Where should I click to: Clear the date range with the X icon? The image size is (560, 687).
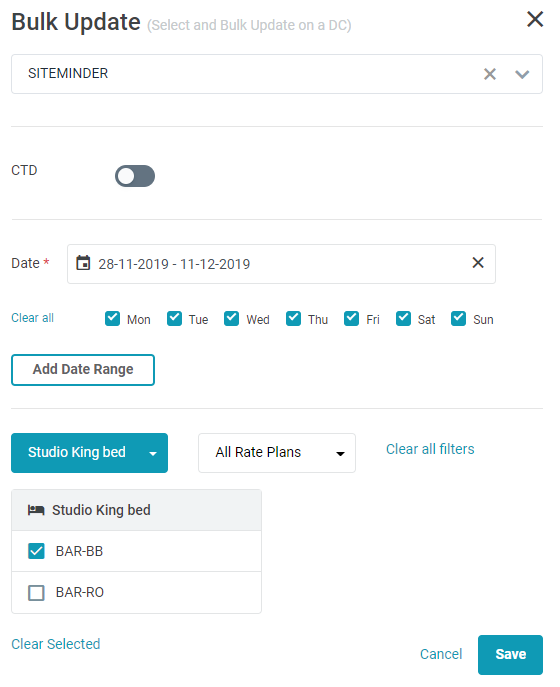pos(478,262)
